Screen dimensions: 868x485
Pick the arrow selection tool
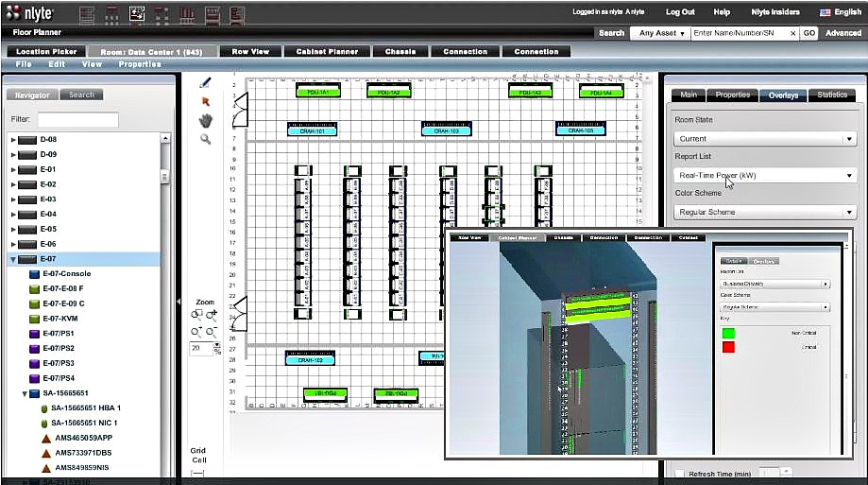[205, 101]
